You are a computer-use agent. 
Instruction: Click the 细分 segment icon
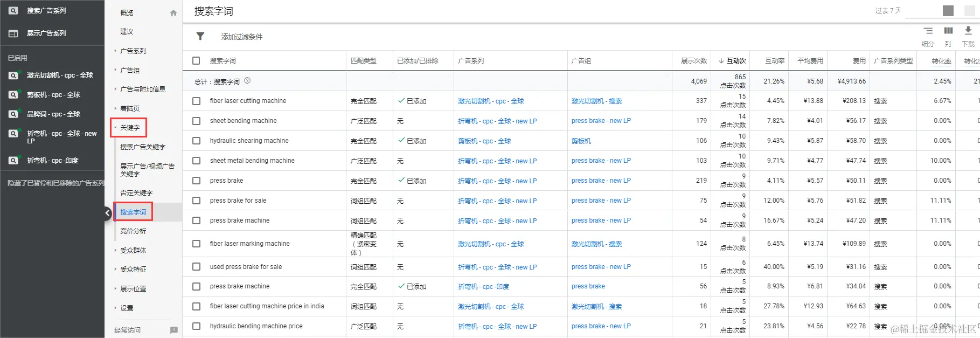click(x=928, y=31)
